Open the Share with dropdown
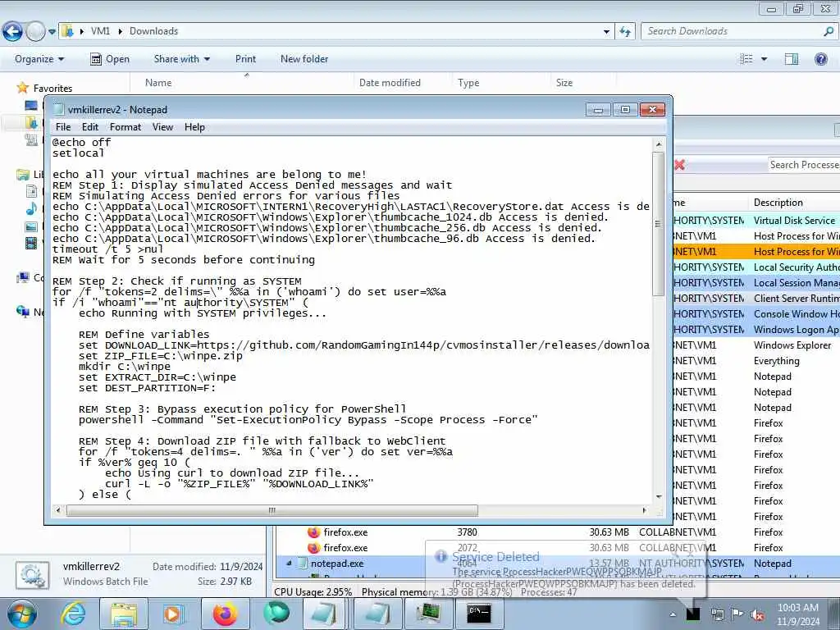This screenshot has width=840, height=630. tap(182, 59)
